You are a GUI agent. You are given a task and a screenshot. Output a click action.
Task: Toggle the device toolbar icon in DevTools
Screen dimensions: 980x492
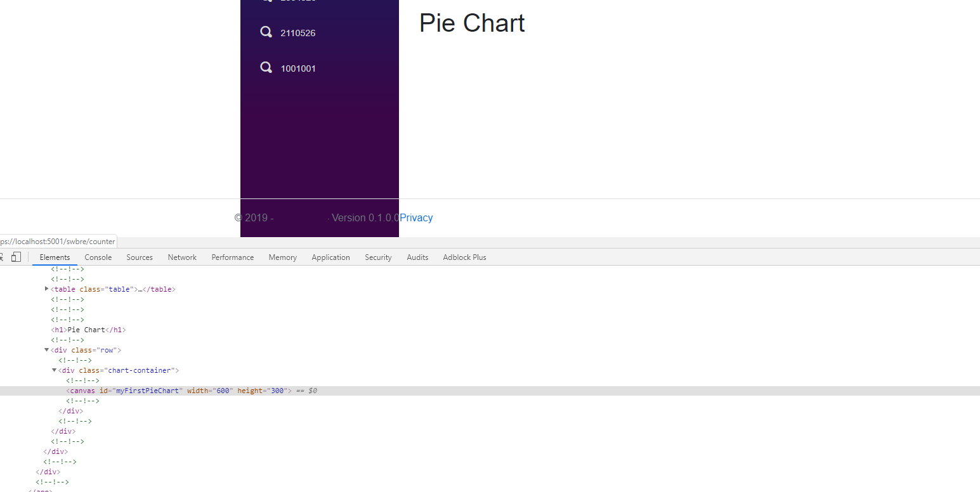coord(16,257)
